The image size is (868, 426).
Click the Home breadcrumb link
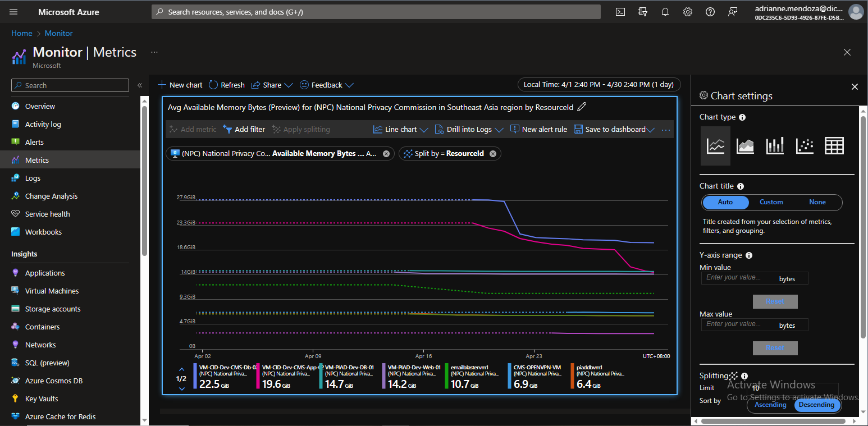(22, 34)
